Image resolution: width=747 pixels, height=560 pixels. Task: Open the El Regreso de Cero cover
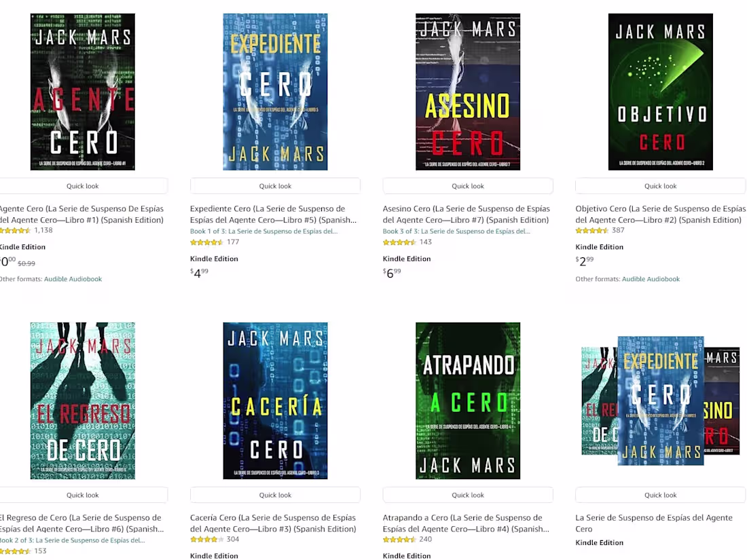(82, 401)
